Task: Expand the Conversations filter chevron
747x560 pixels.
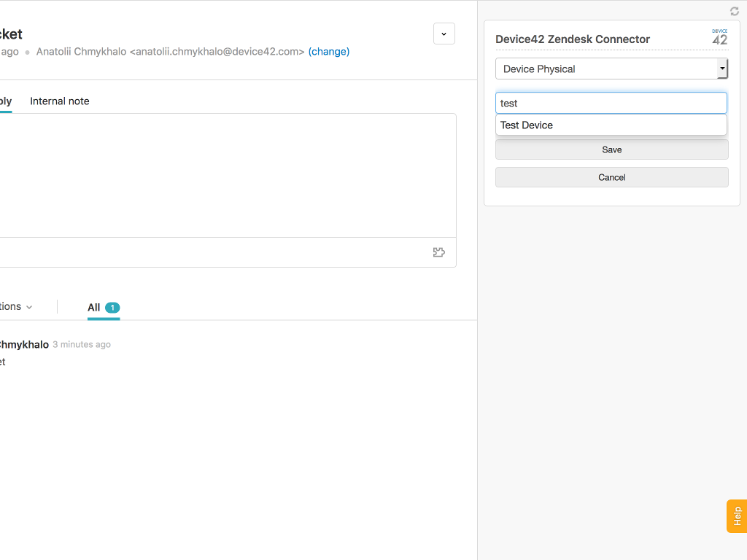Action: click(x=28, y=307)
